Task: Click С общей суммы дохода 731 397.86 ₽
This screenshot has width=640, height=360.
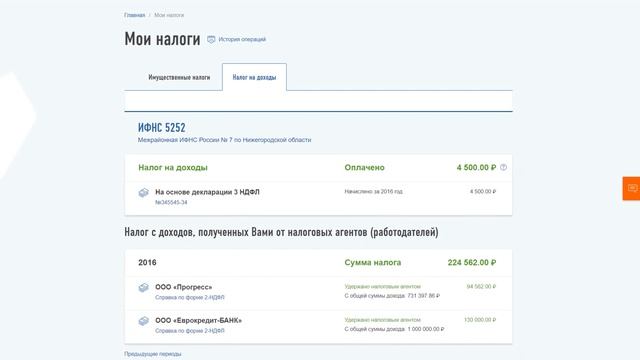Action: pos(392,296)
